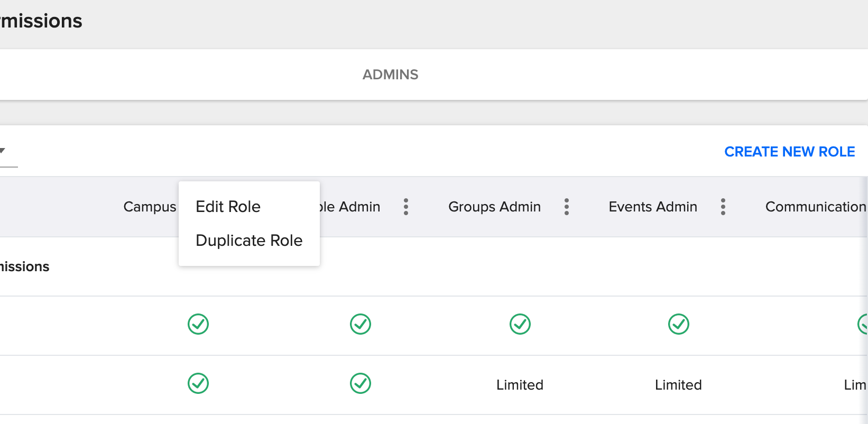Image resolution: width=868 pixels, height=424 pixels.
Task: Click second-row checkmark under People Admin column
Action: pyautogui.click(x=361, y=383)
